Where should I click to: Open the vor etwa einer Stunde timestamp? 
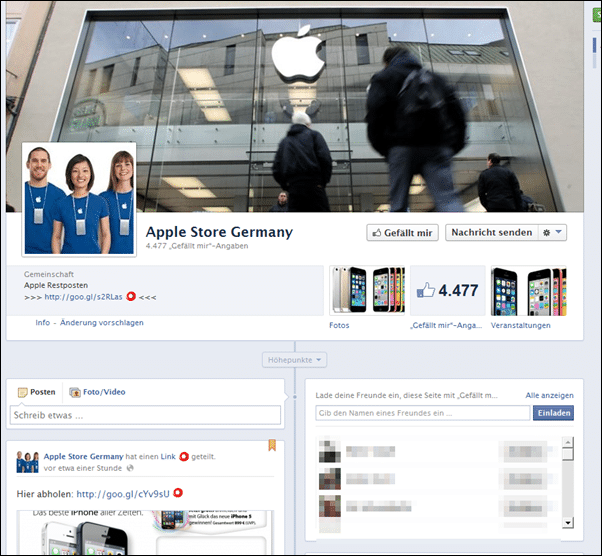tap(83, 468)
